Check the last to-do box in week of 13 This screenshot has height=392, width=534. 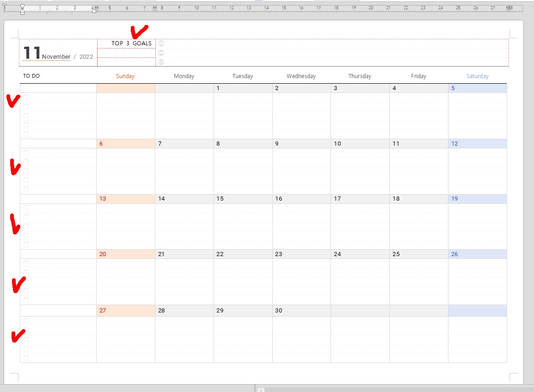26,245
